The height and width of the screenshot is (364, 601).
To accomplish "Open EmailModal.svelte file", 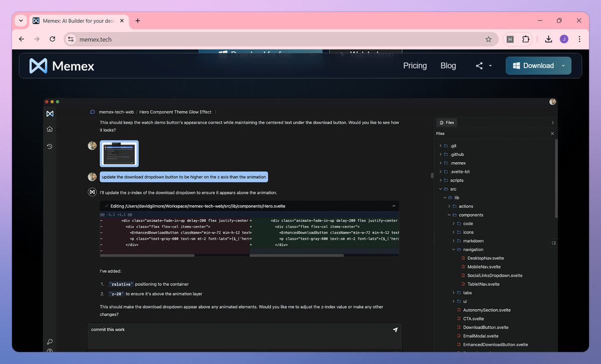I will point(481,336).
